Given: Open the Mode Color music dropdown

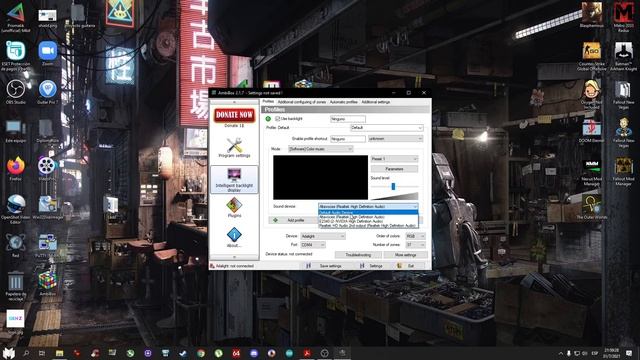Looking at the screenshot, I should (x=320, y=149).
